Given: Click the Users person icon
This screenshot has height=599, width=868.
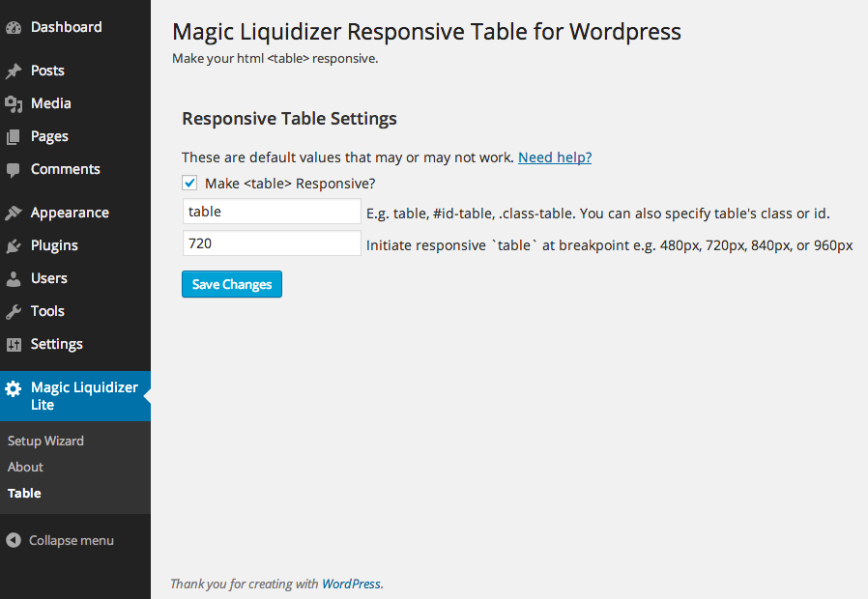Looking at the screenshot, I should click(14, 279).
